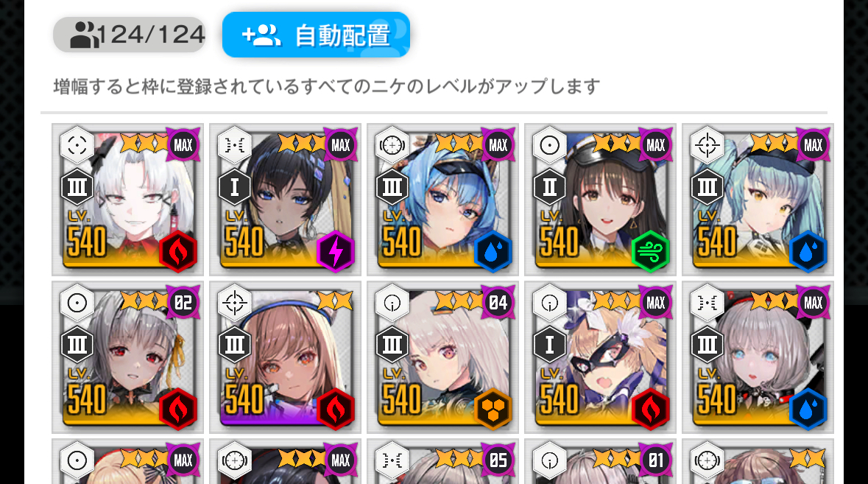The height and width of the screenshot is (484, 868).
Task: Click the purple lightning element badge
Action: point(336,252)
